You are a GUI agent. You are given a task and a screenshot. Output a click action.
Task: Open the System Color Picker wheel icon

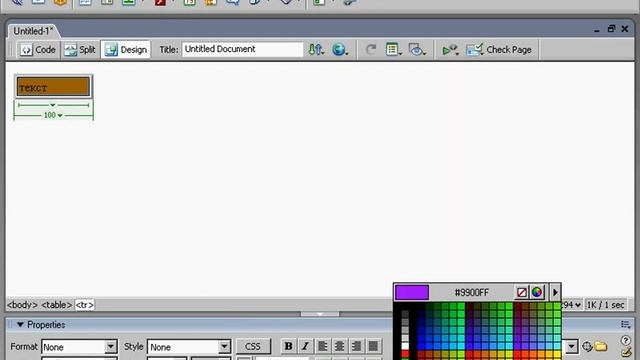point(537,292)
